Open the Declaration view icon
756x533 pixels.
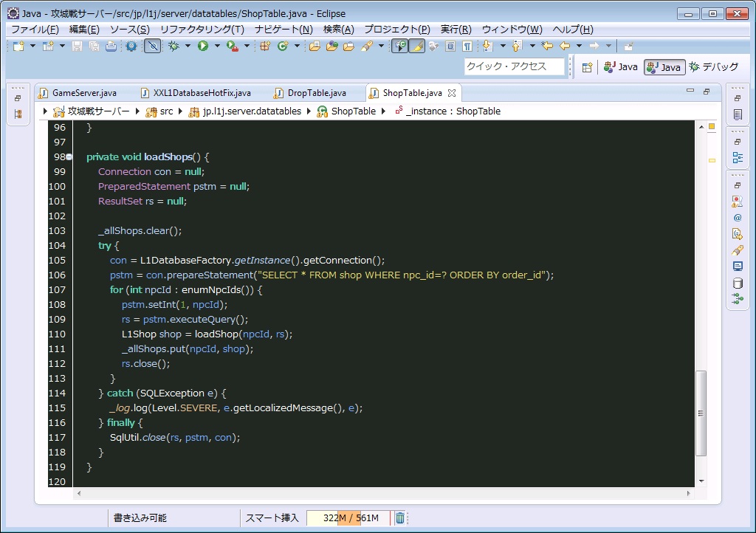[738, 234]
